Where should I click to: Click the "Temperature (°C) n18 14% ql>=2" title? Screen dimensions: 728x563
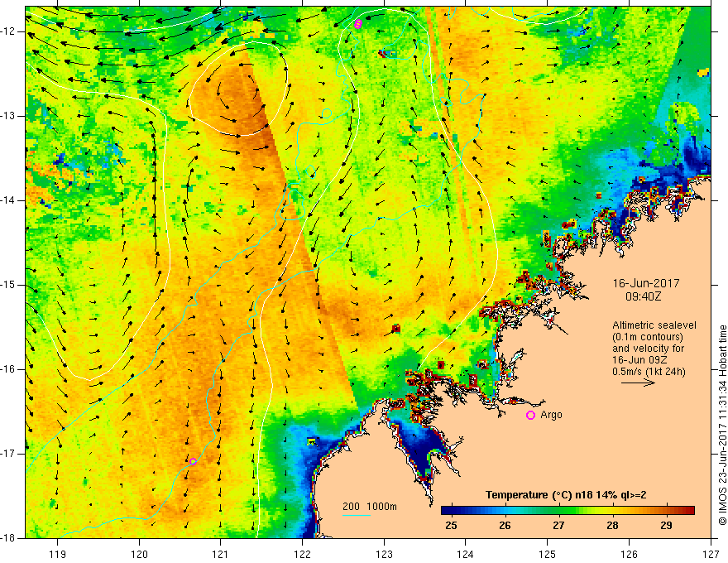click(x=566, y=495)
